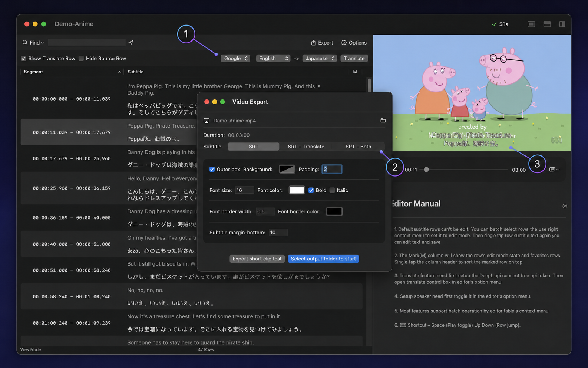The width and height of the screenshot is (588, 368).
Task: Click the Subtitle column header
Action: (136, 72)
